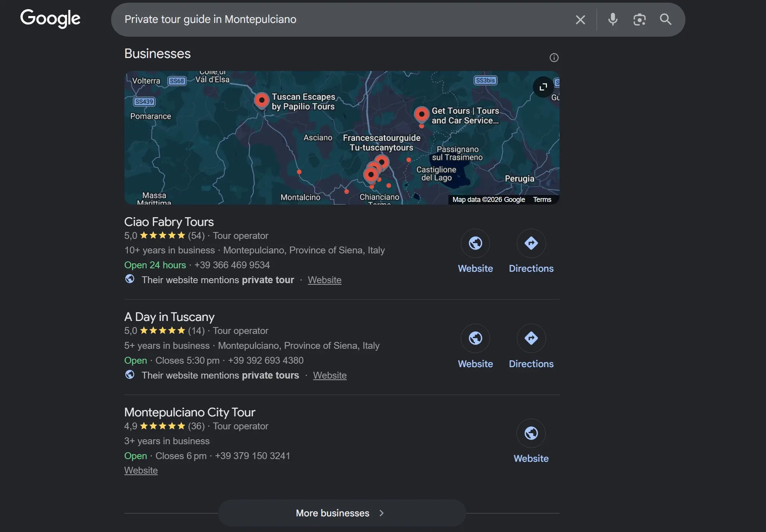Image resolution: width=766 pixels, height=532 pixels.
Task: Clear the search query with X icon
Action: 580,19
